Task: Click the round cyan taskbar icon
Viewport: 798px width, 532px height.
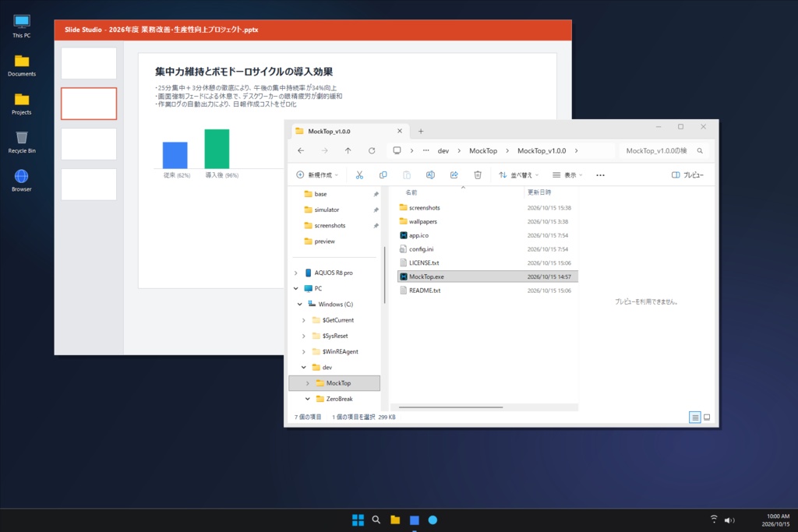Action: tap(433, 520)
